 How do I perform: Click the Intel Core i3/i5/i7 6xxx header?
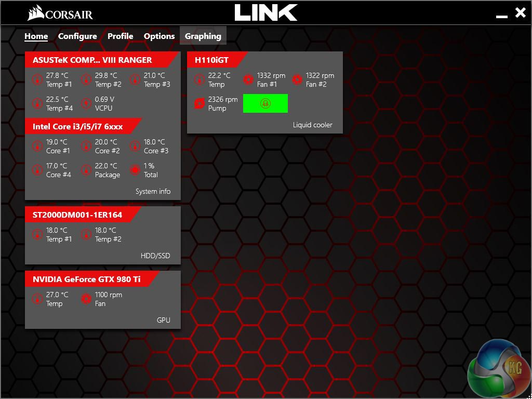(83, 127)
